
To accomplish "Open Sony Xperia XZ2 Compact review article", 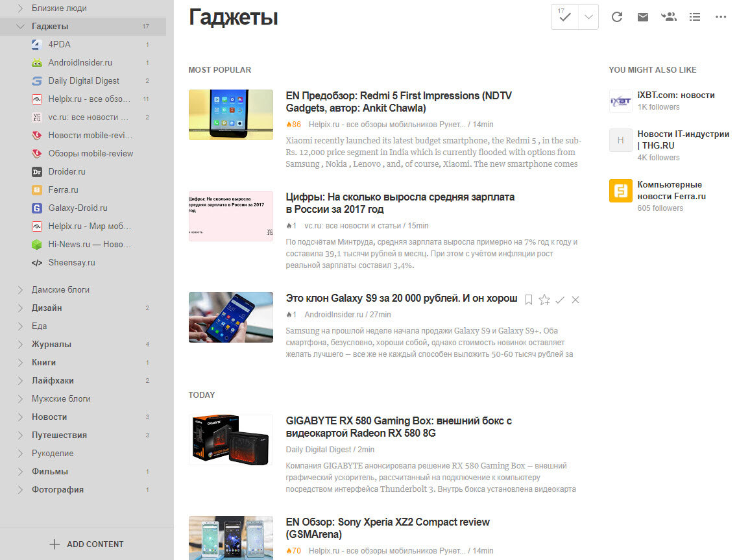I will click(387, 528).
